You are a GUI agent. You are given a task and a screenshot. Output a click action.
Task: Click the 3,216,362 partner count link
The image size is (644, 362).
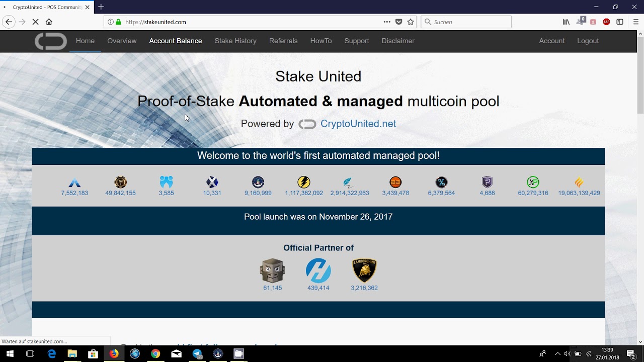(364, 288)
